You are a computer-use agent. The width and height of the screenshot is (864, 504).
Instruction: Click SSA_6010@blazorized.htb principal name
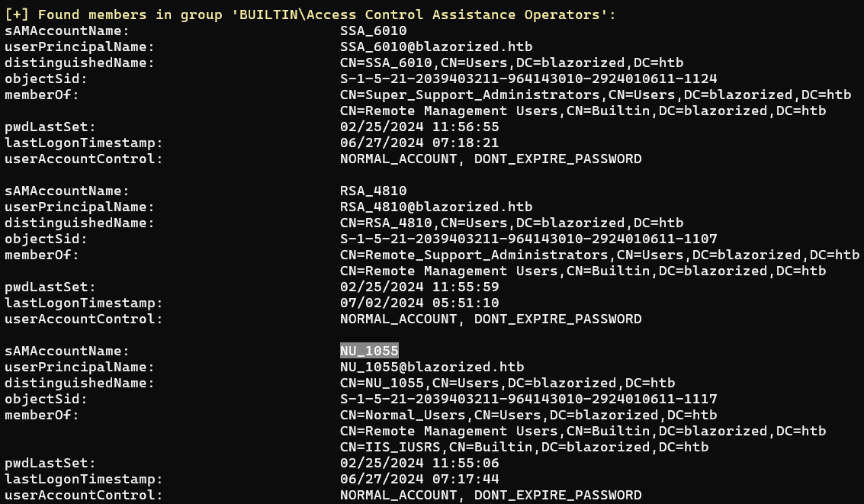436,47
